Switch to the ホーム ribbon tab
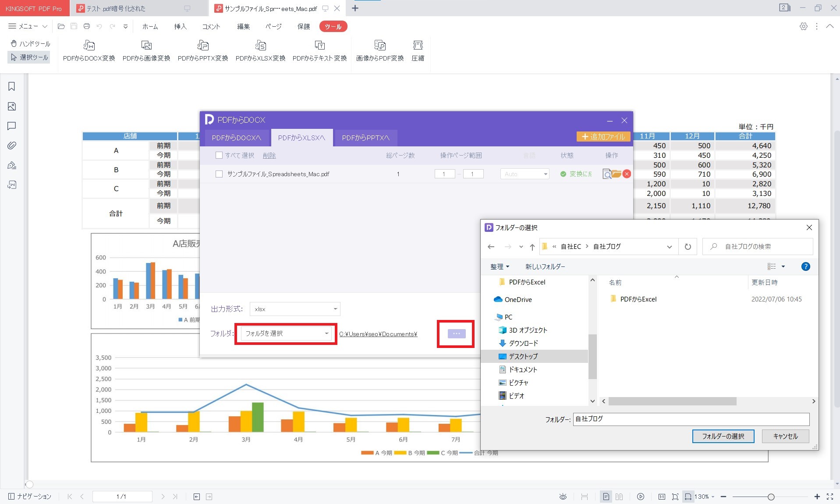Screen dimensions: 840x504 click(150, 27)
